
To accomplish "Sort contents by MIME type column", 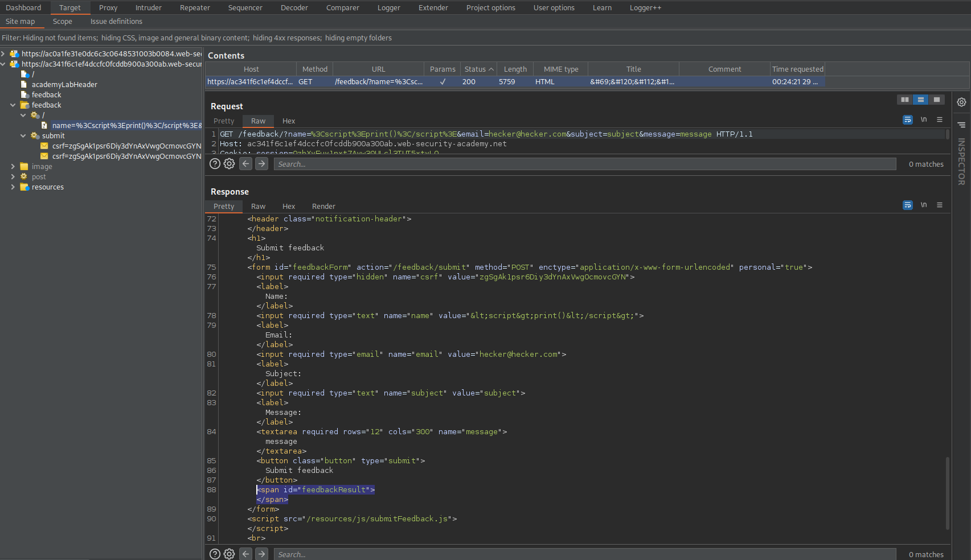I will click(560, 69).
